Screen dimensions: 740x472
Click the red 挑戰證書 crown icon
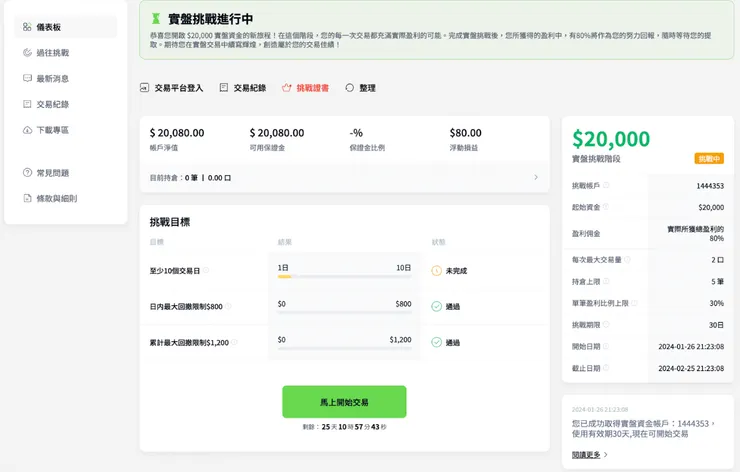click(286, 88)
